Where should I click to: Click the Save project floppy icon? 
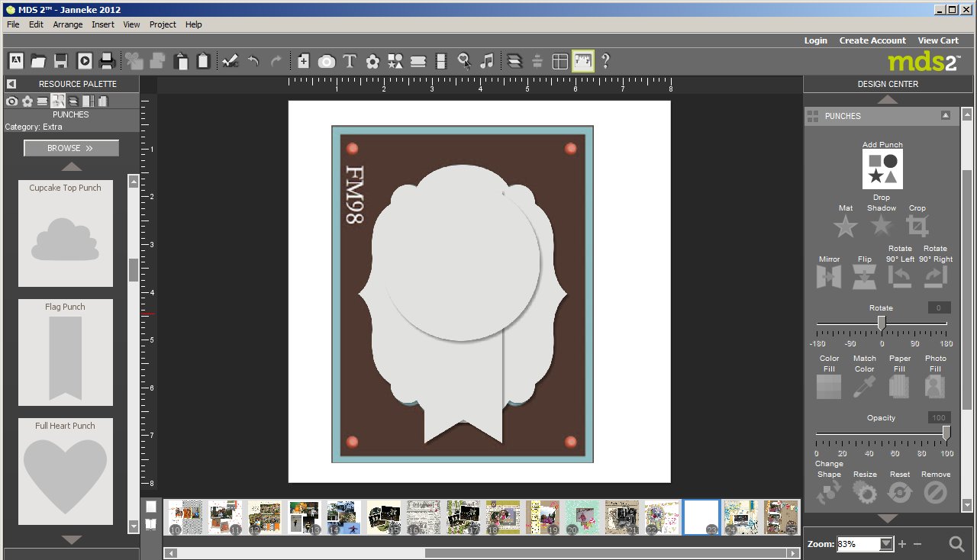61,61
